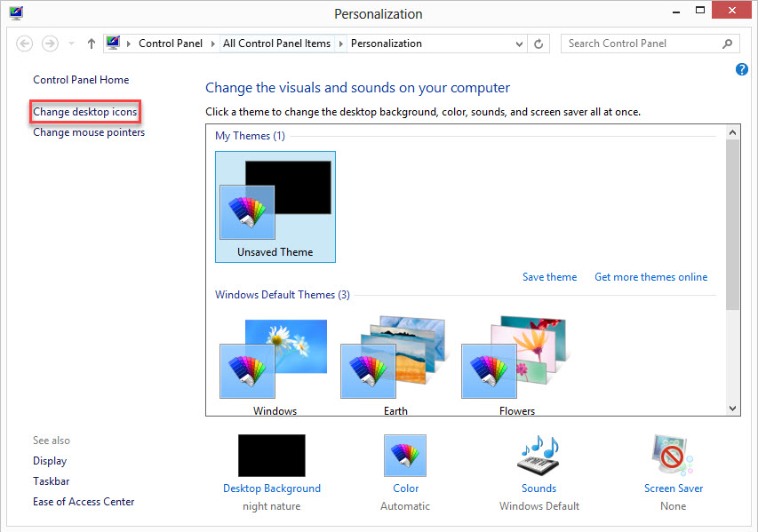Minimize the Personalization window

[x=676, y=11]
